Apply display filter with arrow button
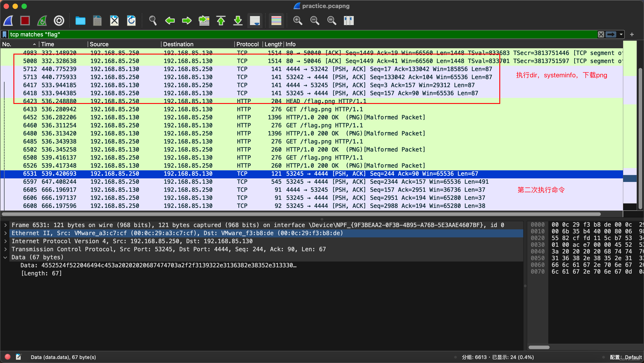Screen dimensions: 644x363 click(x=611, y=34)
